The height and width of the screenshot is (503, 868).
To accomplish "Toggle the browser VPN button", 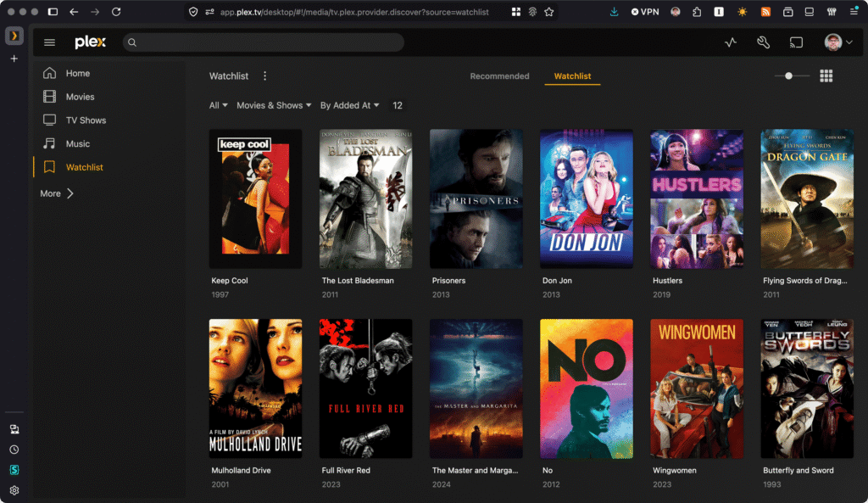I will click(645, 12).
